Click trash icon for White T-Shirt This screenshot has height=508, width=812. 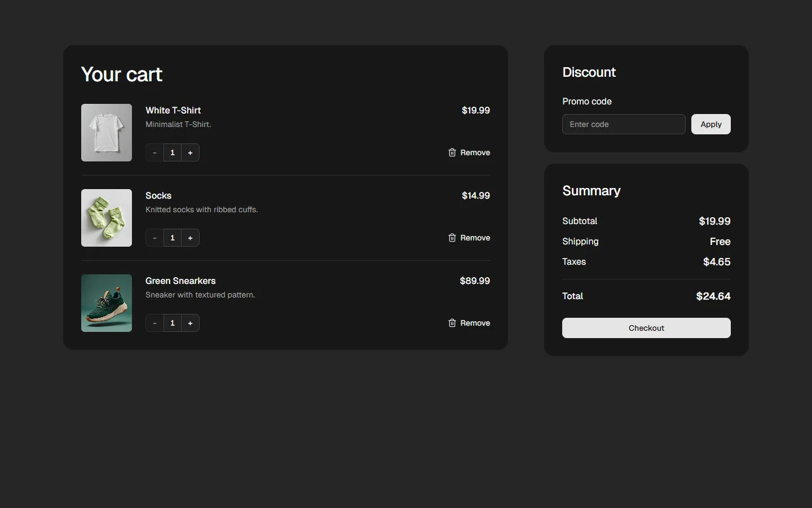point(452,152)
